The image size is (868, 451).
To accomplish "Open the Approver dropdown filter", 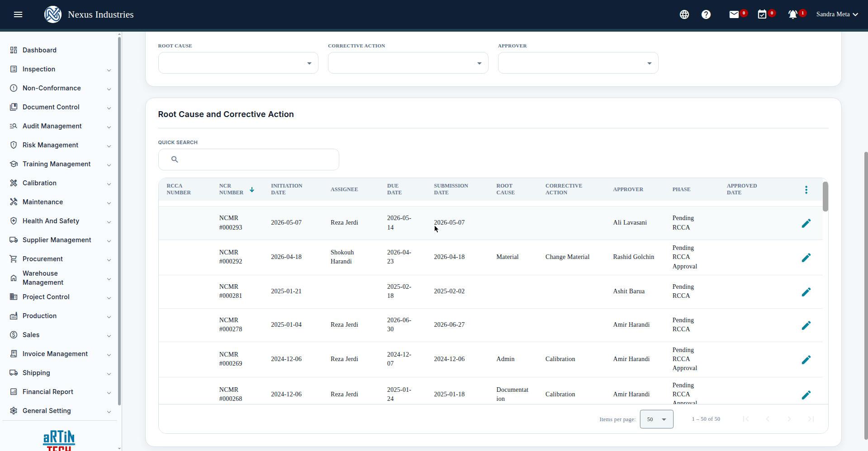I will click(x=578, y=63).
